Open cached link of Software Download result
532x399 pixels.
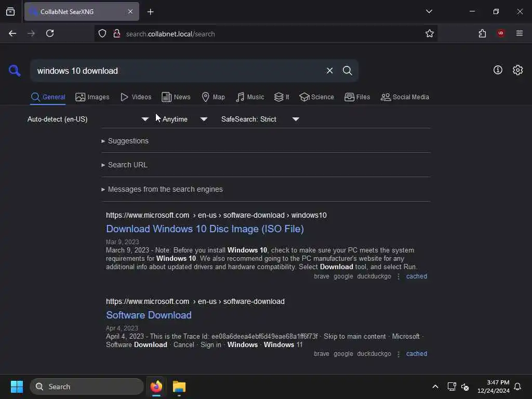click(x=417, y=353)
